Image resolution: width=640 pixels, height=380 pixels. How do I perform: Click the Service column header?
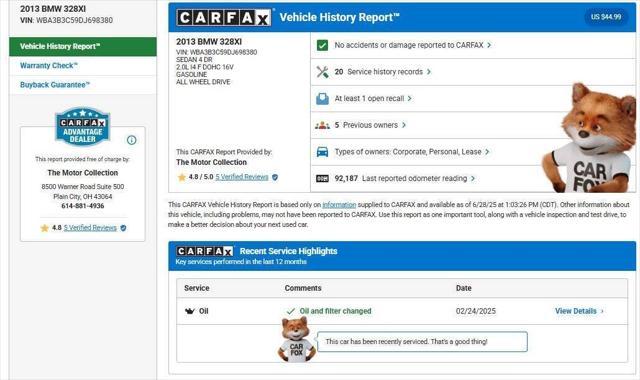(x=197, y=288)
